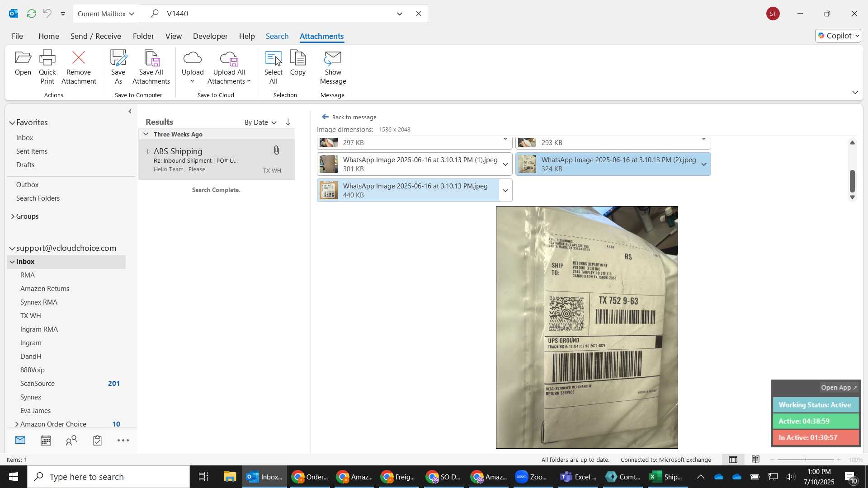This screenshot has width=868, height=488.
Task: Open File Explorer from taskbar
Action: click(x=230, y=477)
